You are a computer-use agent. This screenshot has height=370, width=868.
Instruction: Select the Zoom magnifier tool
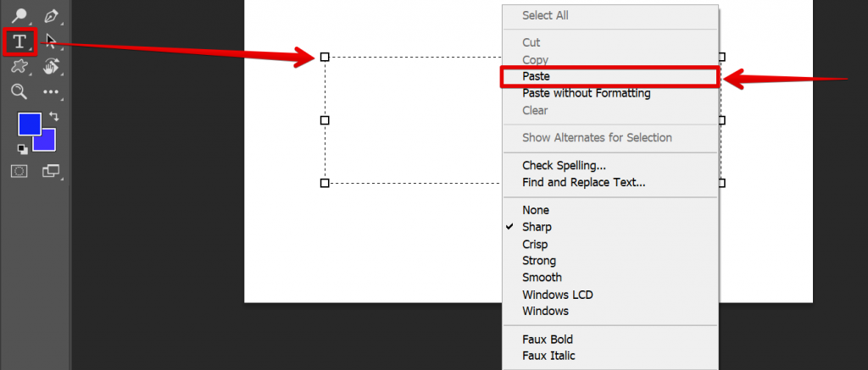tap(19, 91)
